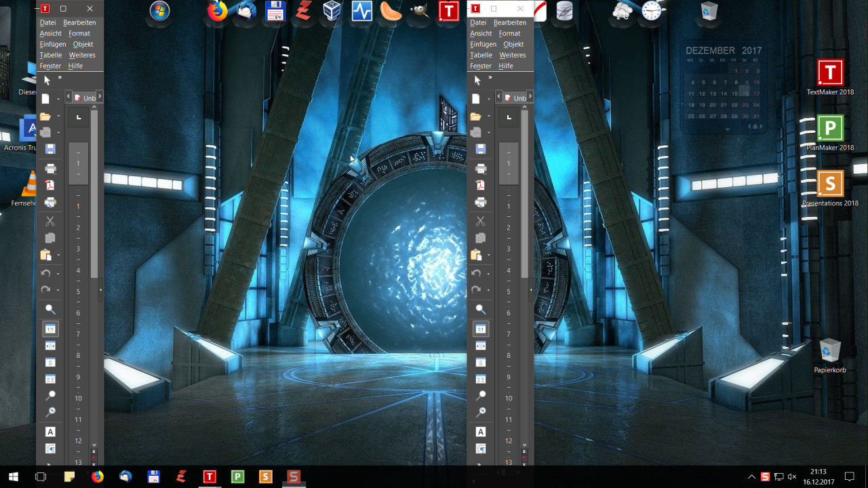Toggle full page view in left window
The height and width of the screenshot is (488, 868).
click(50, 363)
